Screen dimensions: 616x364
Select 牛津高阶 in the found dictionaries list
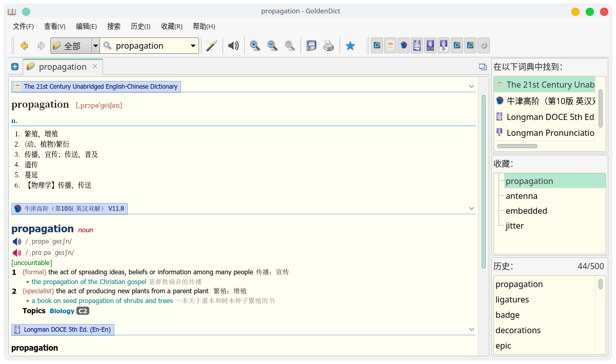pos(545,101)
